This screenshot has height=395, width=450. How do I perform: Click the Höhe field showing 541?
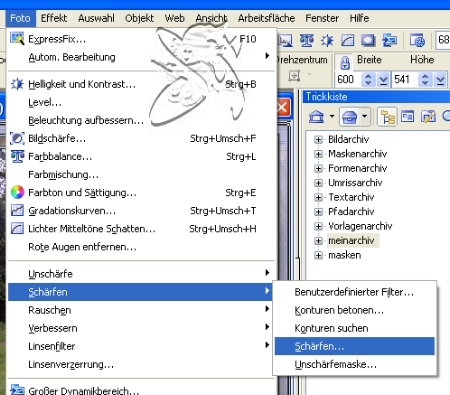pos(406,80)
